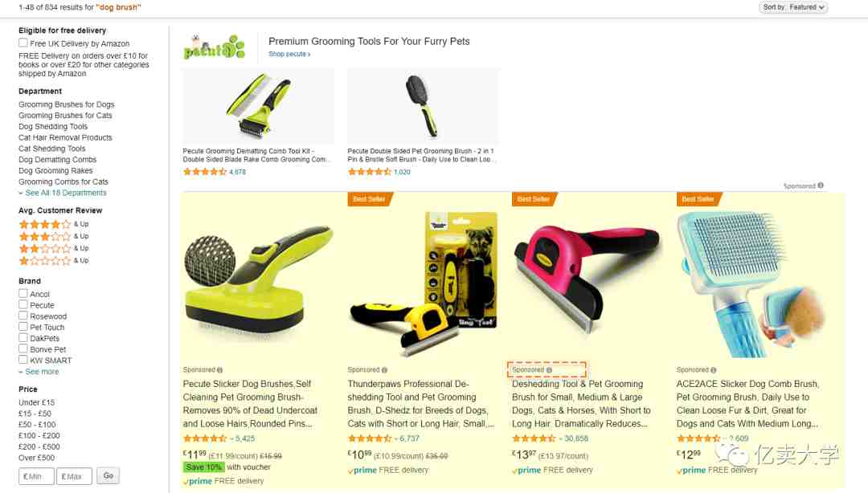
Task: Tick the KW SMART brand checkbox
Action: pos(23,360)
